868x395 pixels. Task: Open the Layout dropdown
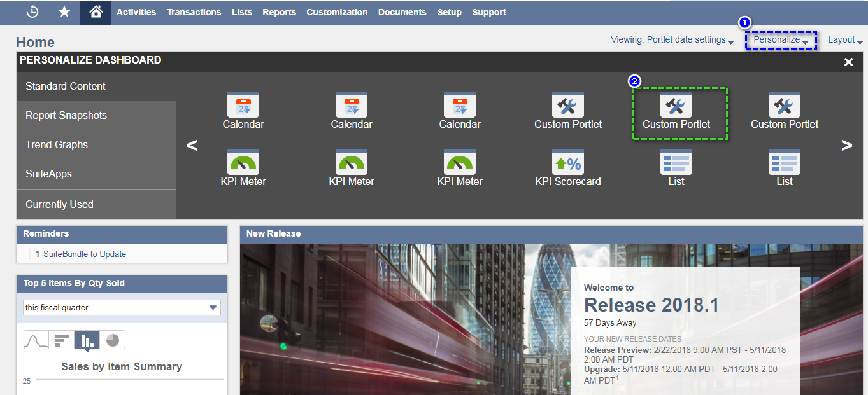tap(844, 39)
